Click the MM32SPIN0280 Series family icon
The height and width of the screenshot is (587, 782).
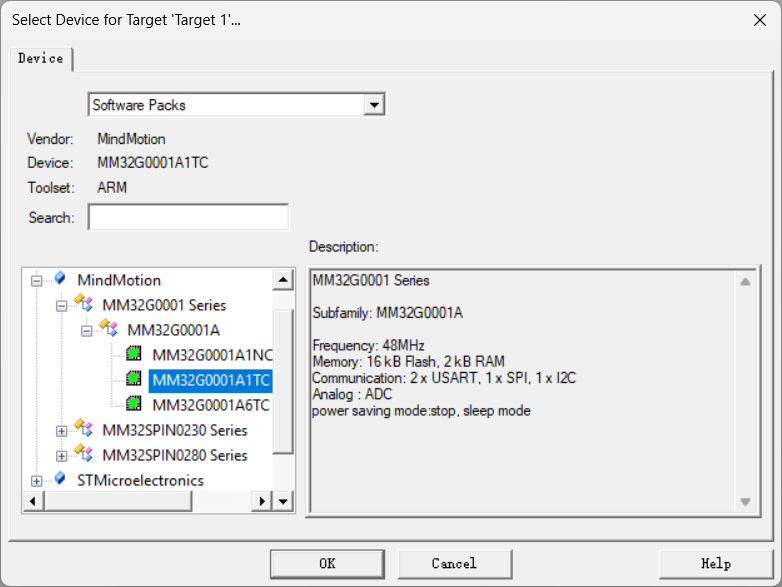point(84,455)
